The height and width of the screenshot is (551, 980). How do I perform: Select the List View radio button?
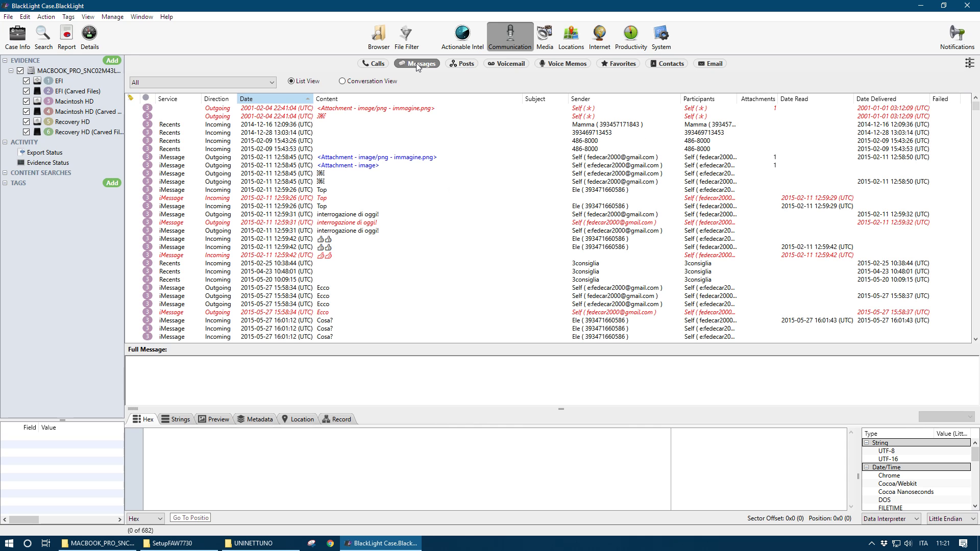coord(291,81)
